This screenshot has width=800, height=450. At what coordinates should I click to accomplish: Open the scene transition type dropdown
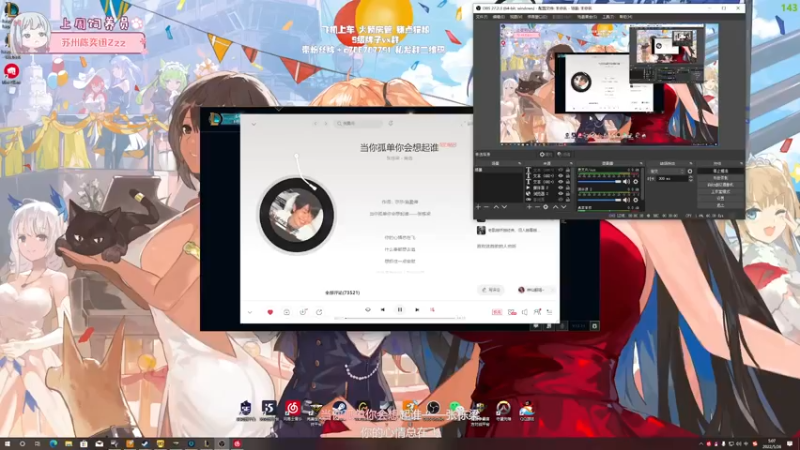click(667, 171)
